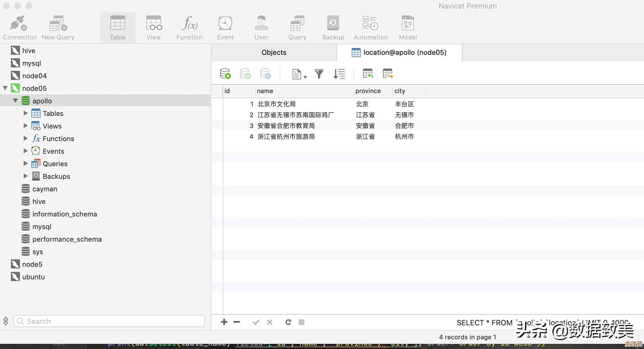Expand the Views node in the sidebar
The width and height of the screenshot is (644, 349).
26,126
